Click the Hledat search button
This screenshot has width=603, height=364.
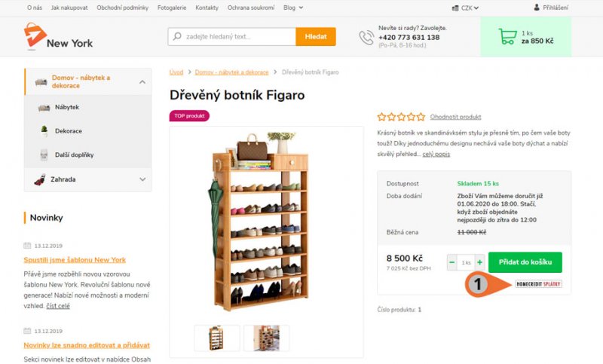point(316,36)
